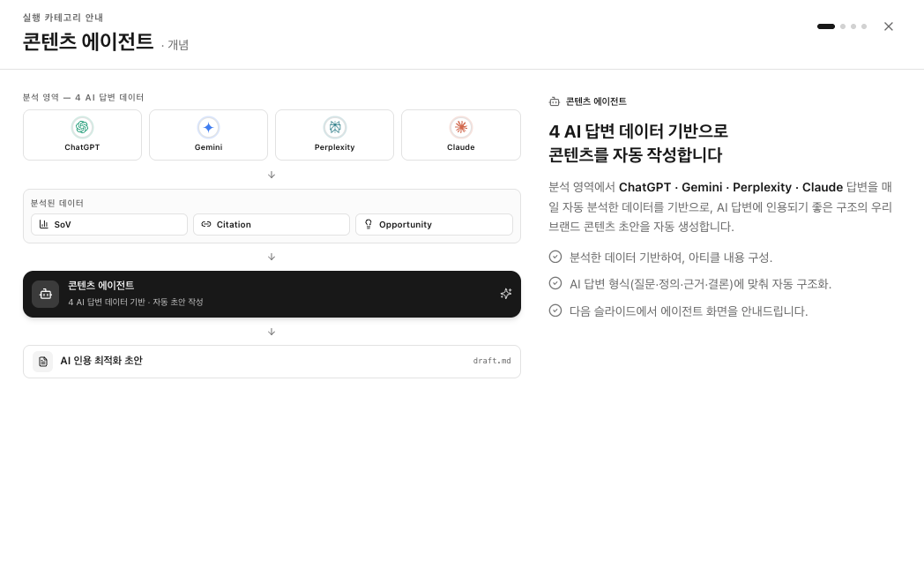924x576 pixels.
Task: Go to the third slide dot
Action: (x=853, y=26)
